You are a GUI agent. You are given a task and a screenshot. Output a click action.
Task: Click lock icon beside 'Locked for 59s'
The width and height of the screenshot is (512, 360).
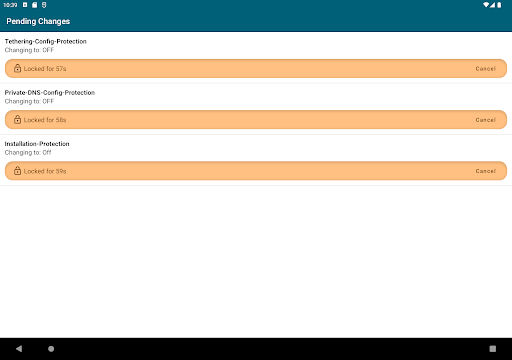(x=17, y=171)
